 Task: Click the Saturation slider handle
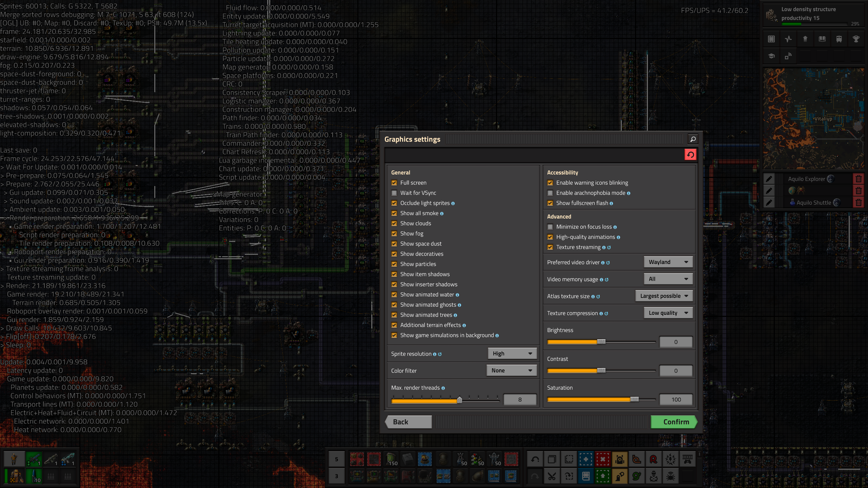634,399
